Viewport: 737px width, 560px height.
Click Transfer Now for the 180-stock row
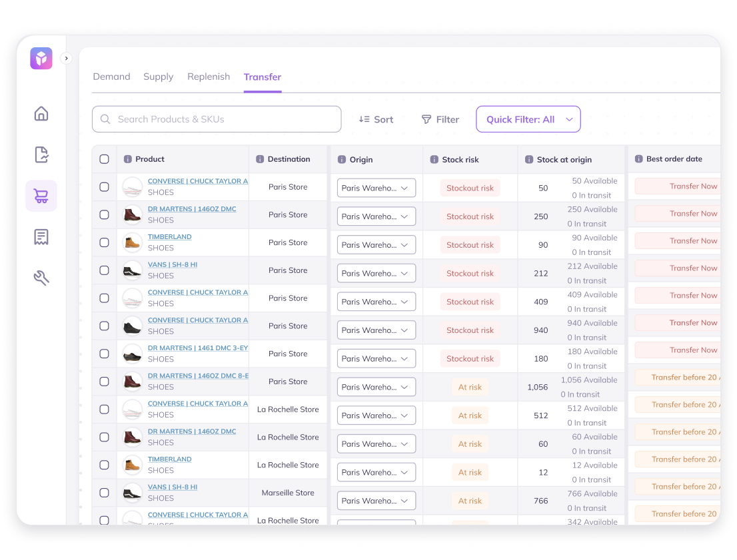tap(677, 350)
